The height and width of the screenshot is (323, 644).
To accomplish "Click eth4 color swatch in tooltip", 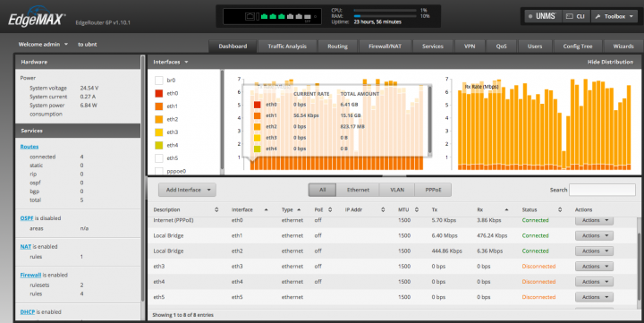I will click(257, 149).
